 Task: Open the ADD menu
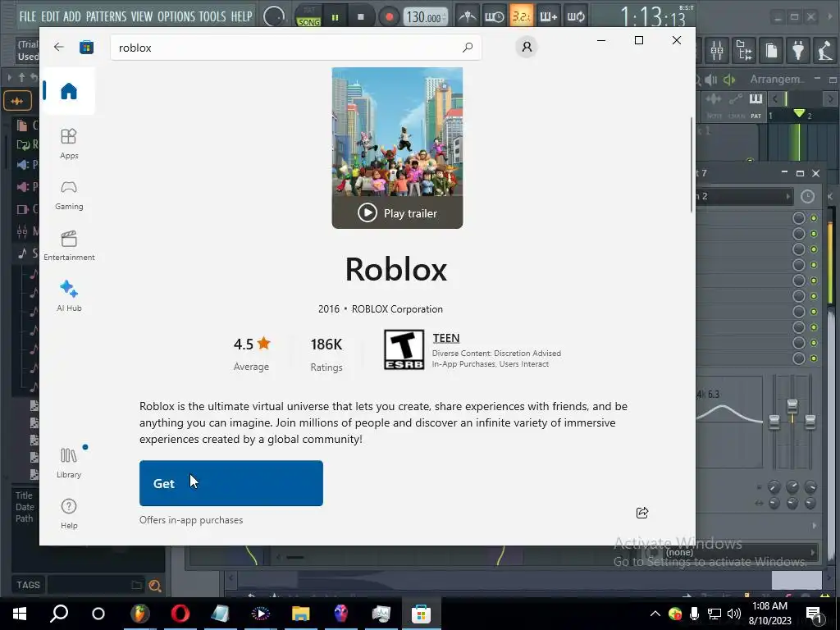coord(72,16)
